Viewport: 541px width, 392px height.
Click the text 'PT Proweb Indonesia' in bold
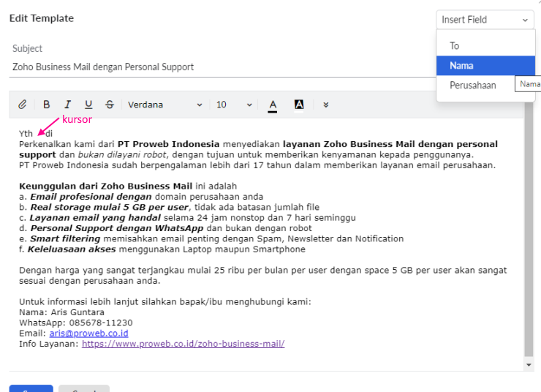(x=168, y=144)
